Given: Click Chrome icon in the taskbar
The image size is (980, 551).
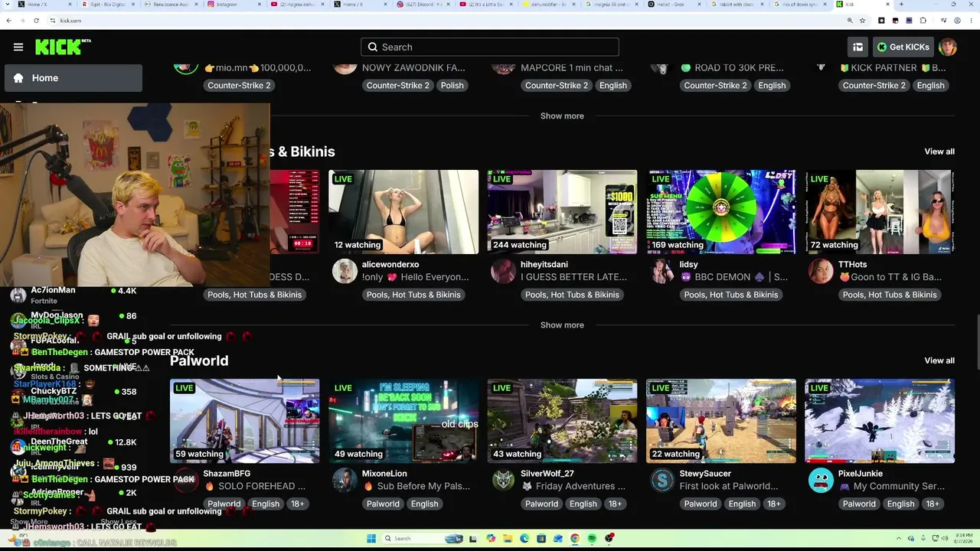Looking at the screenshot, I should [575, 539].
